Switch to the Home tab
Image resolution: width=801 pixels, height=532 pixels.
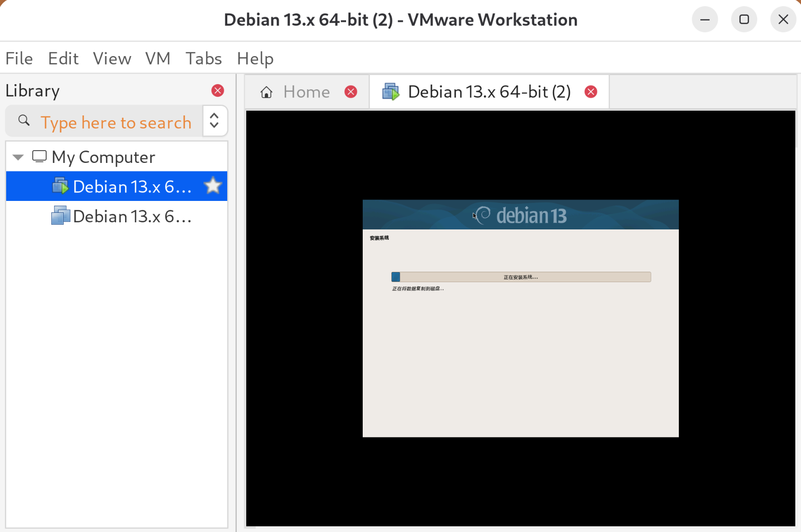(307, 92)
